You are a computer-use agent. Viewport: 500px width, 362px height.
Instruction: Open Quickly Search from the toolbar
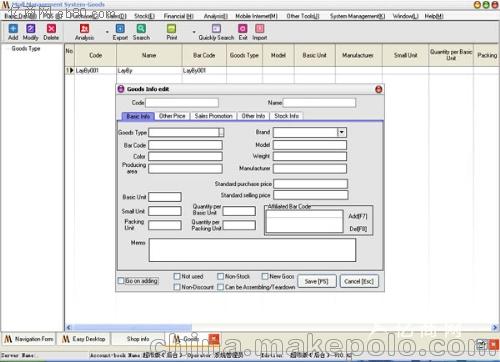[x=216, y=32]
